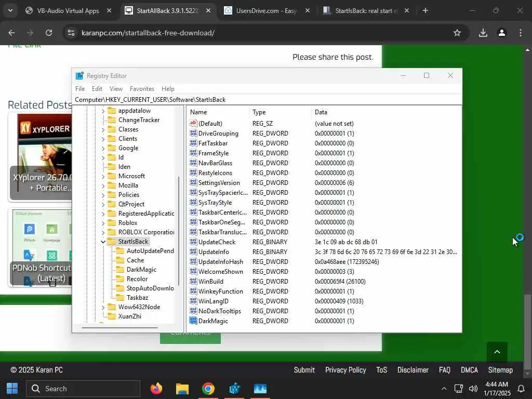Select the UpdateCheck binary value
The image size is (532, 399).
tap(217, 242)
